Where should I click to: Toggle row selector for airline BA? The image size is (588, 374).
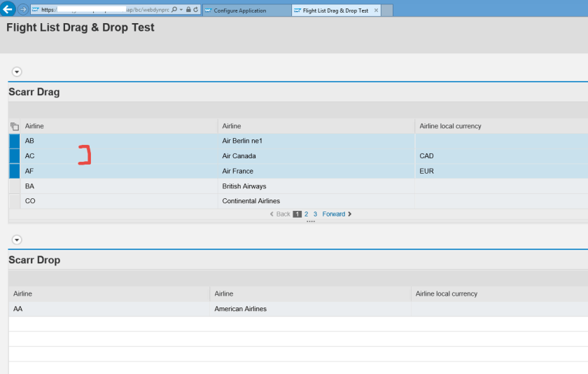coord(14,186)
